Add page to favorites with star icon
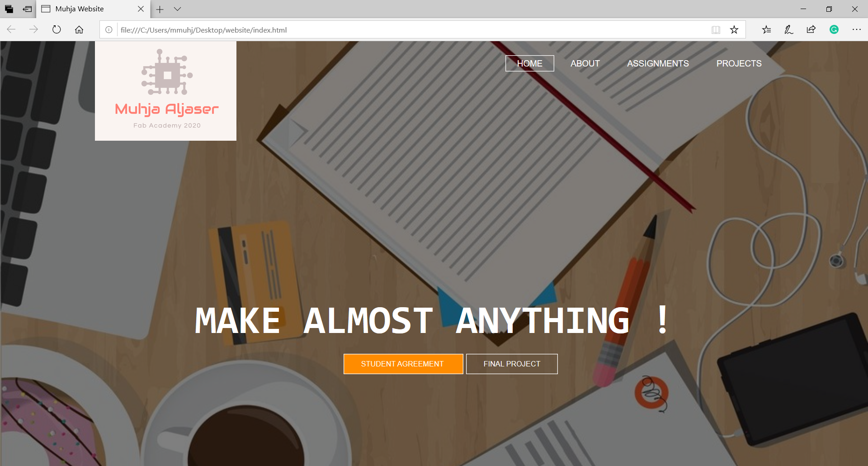 (x=734, y=30)
